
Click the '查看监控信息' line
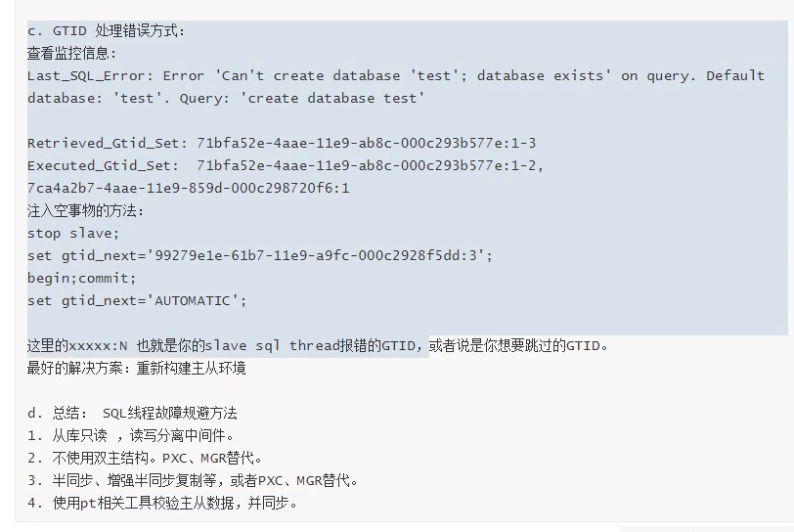click(x=71, y=54)
